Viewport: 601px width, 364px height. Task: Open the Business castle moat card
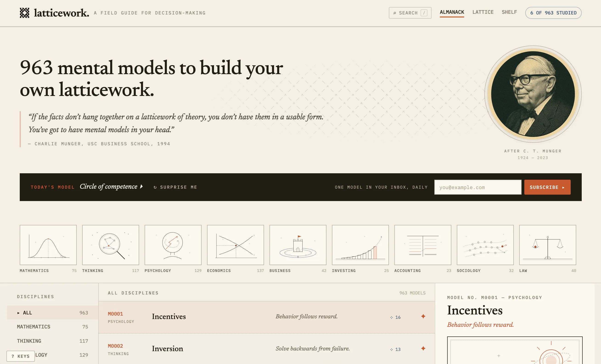[x=298, y=245]
